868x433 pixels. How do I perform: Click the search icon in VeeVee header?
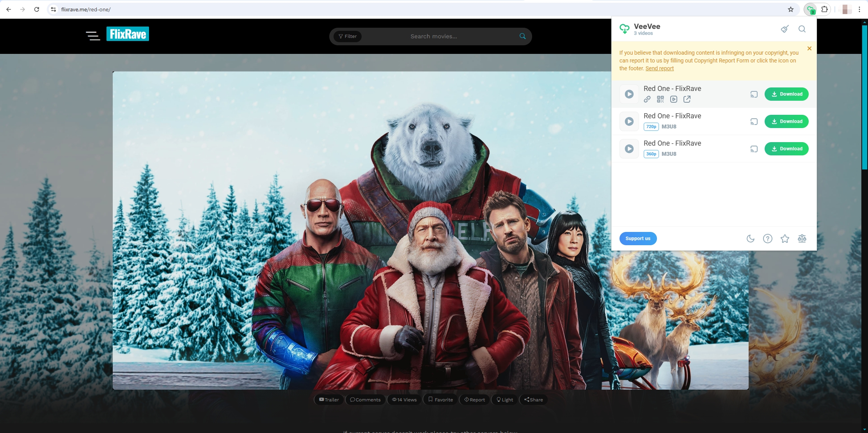click(x=802, y=29)
